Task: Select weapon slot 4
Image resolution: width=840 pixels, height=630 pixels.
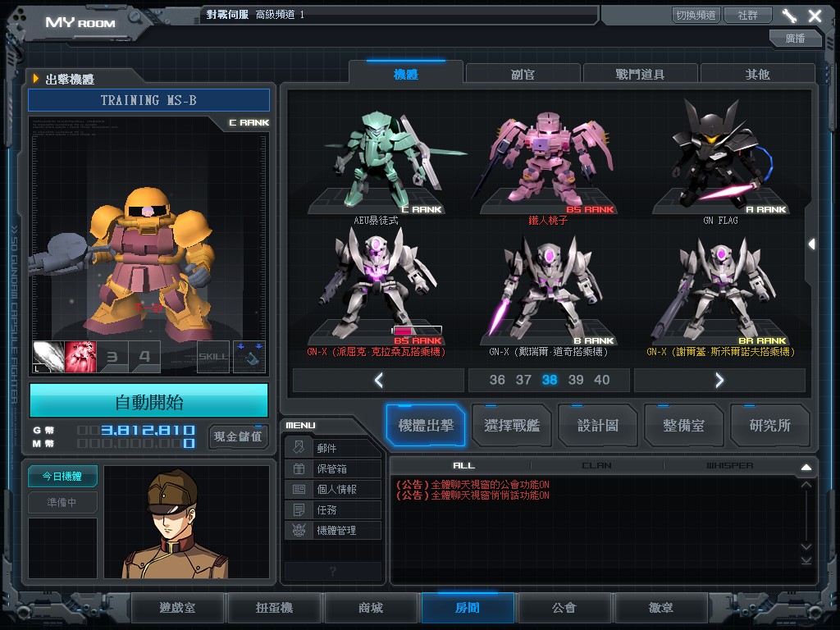Action: 144,357
